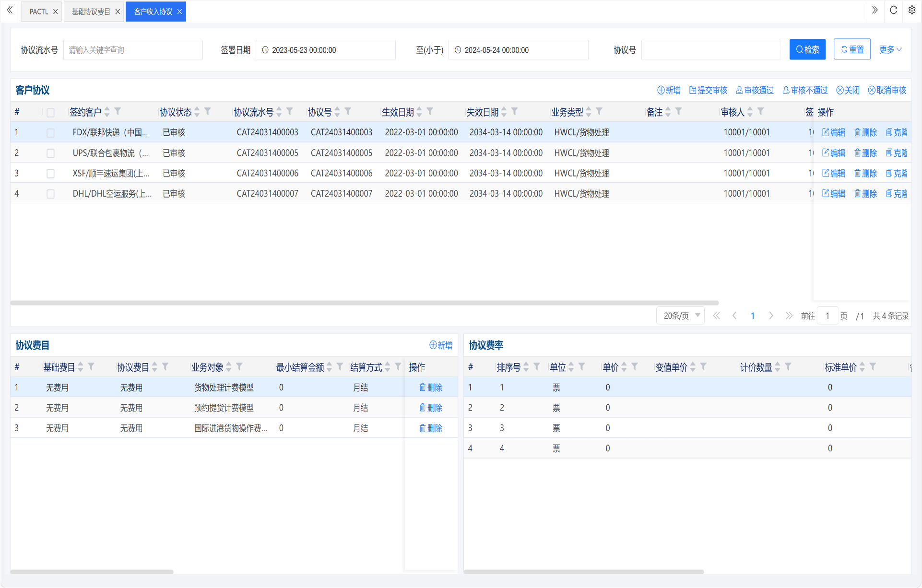Open settings gear icon in tab bar

(x=912, y=10)
